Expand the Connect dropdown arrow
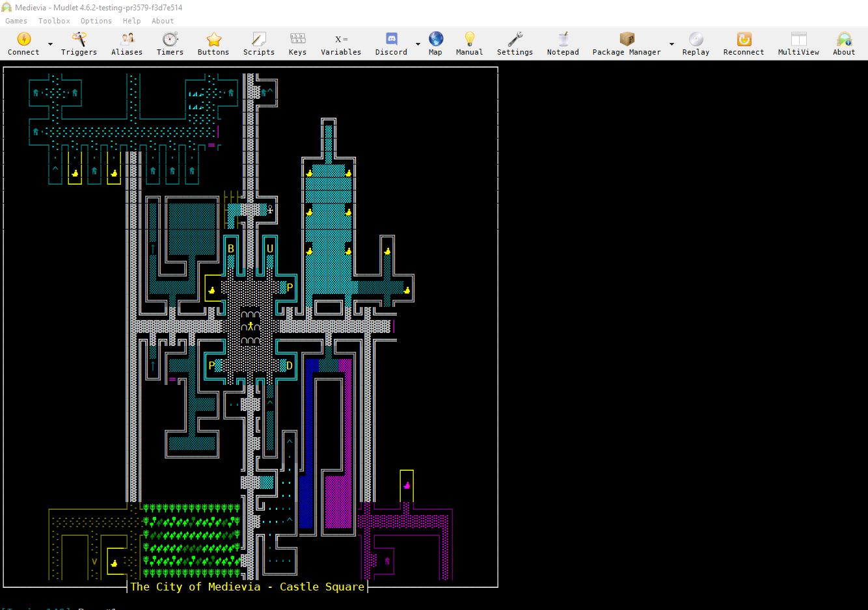 coord(50,45)
